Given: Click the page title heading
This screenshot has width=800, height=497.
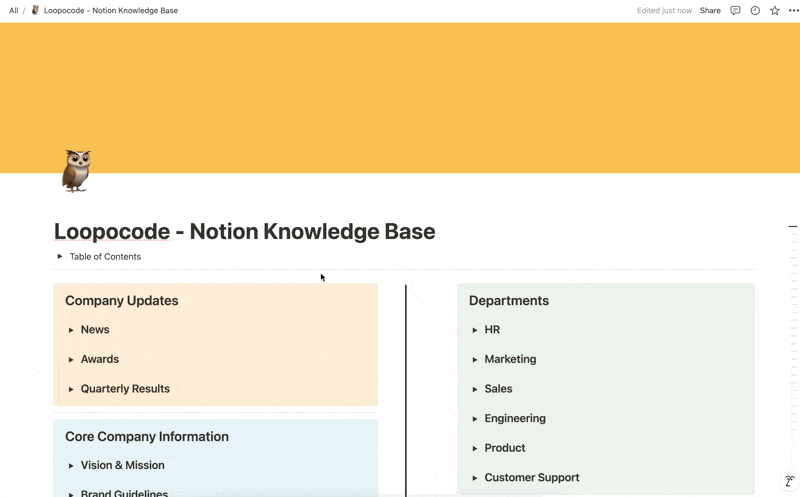Looking at the screenshot, I should [245, 232].
